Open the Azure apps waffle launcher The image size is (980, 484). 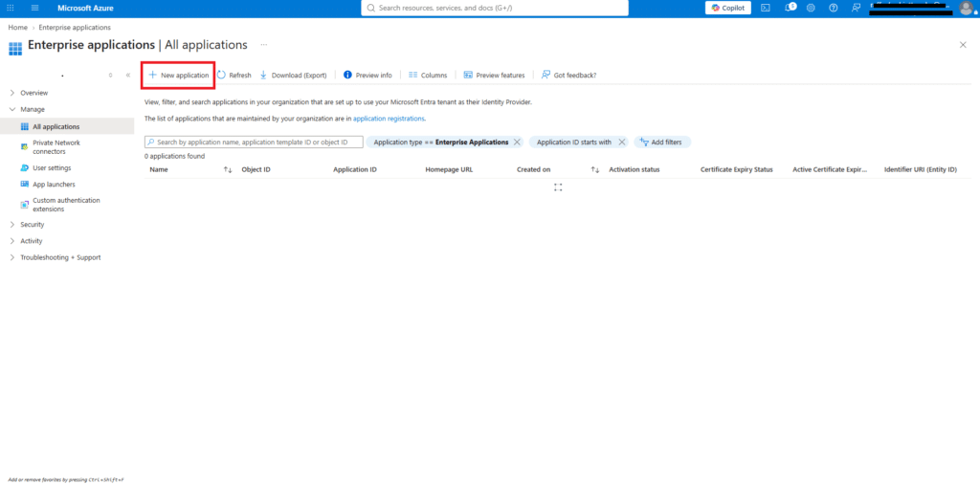pyautogui.click(x=11, y=8)
